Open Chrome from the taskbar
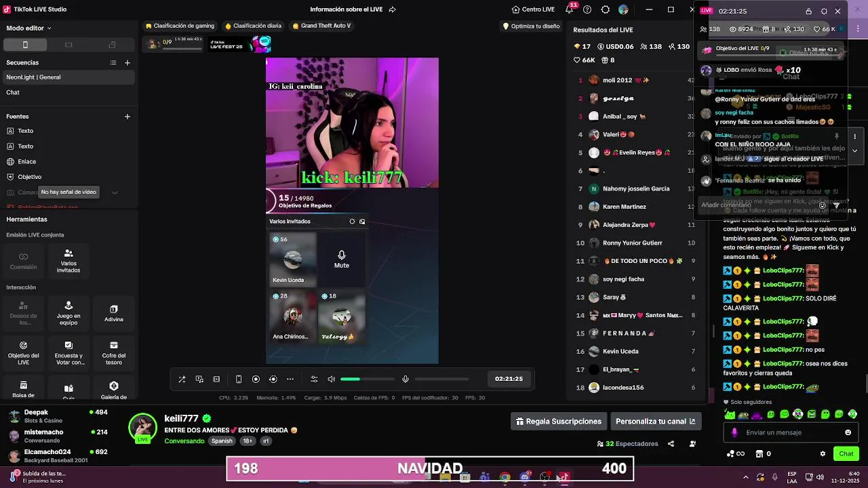Screen dimensions: 868x488 (505, 477)
